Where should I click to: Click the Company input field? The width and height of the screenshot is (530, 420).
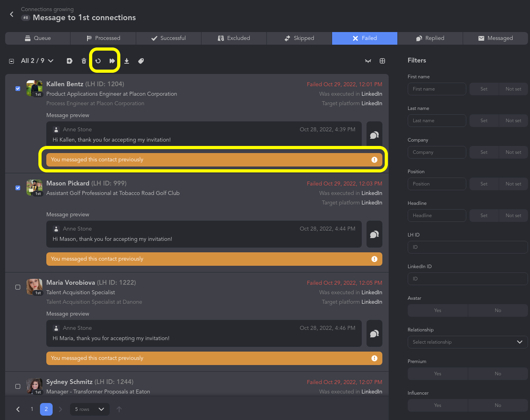437,152
